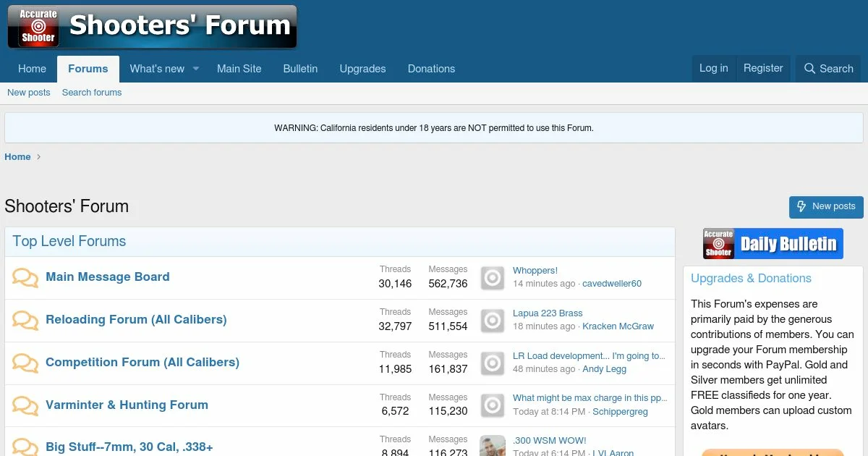
Task: Open the Lapua 223 Brass thread
Action: [548, 313]
